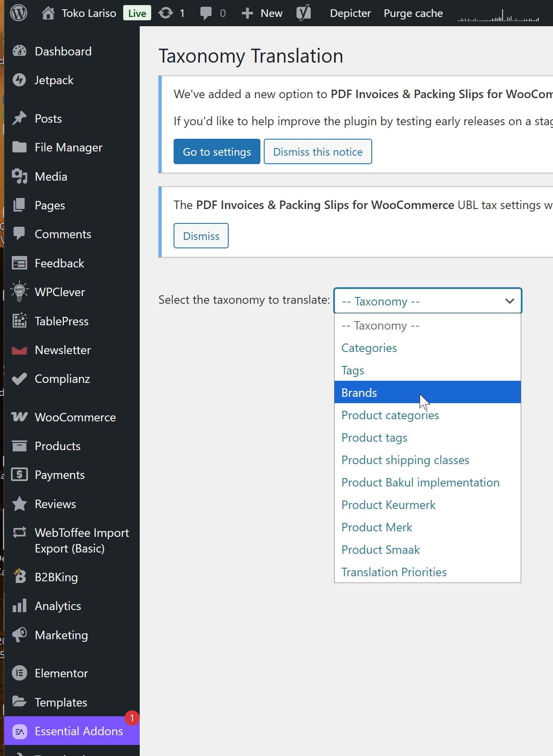The height and width of the screenshot is (756, 553).
Task: Click the Products archive box icon
Action: [19, 446]
